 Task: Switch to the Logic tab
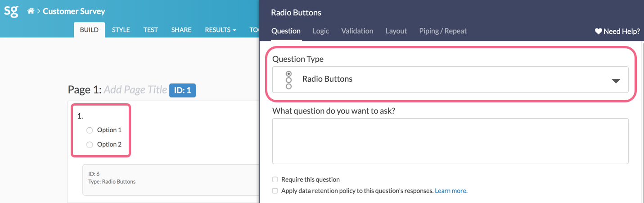coord(321,31)
